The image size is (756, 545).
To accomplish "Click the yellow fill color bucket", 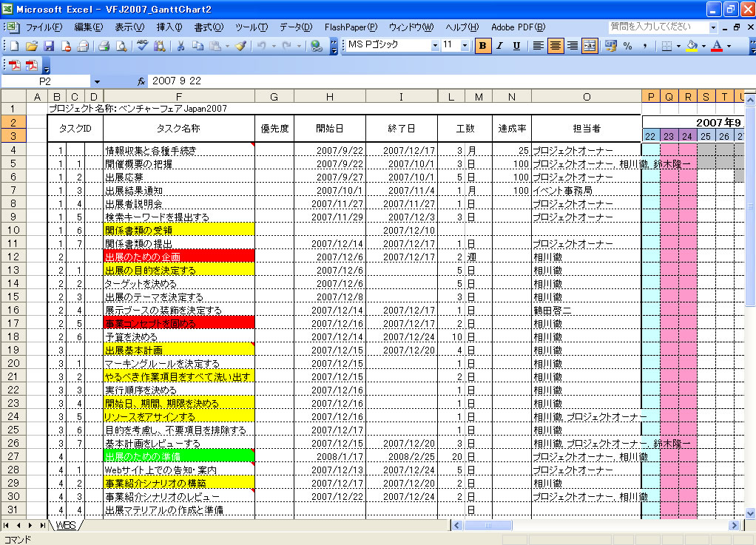I will [x=691, y=46].
